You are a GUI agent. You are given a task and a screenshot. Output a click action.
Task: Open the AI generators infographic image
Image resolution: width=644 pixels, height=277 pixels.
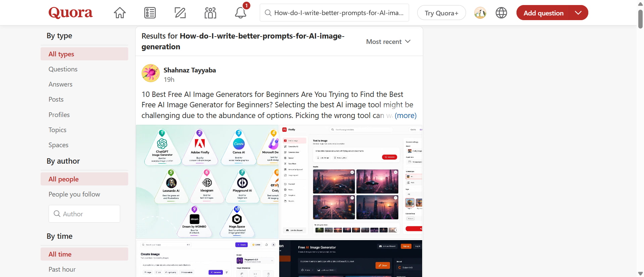click(207, 182)
